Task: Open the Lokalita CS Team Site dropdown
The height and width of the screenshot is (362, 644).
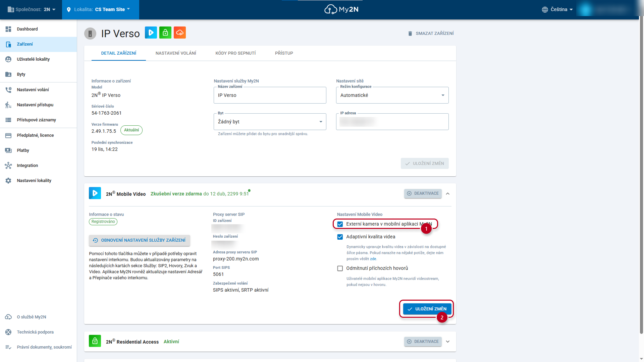Action: click(101, 9)
